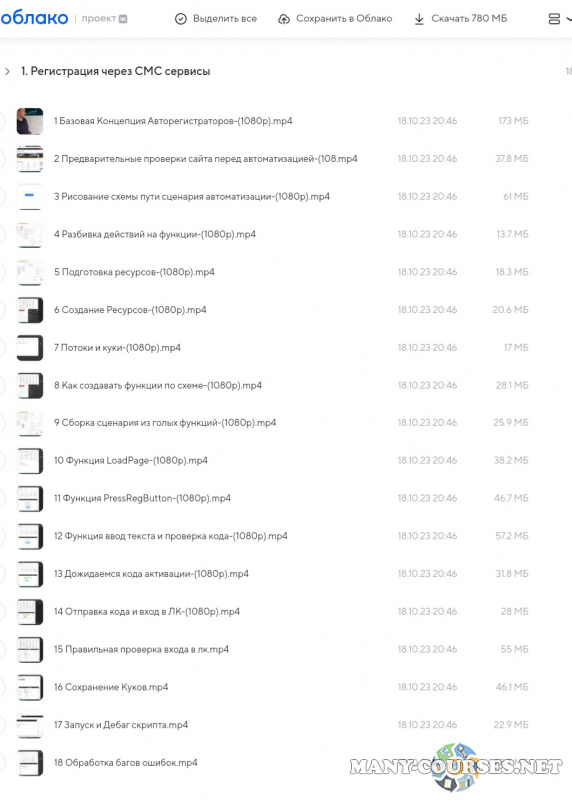This screenshot has width=572, height=800.
Task: Open file 16 Сохранение Куков.mp4
Action: [111, 687]
